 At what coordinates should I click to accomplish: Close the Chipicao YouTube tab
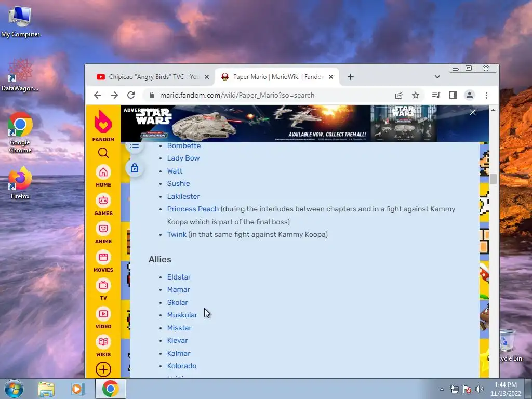click(x=207, y=77)
